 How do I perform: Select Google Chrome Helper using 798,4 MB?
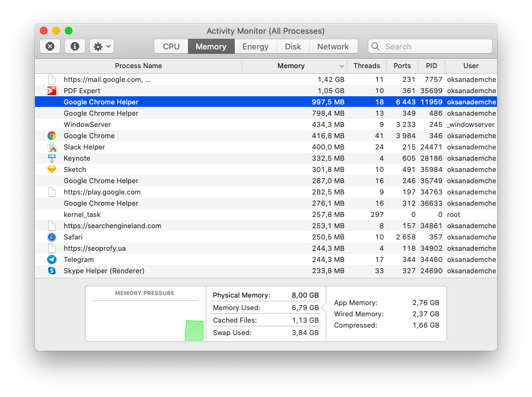(x=266, y=113)
